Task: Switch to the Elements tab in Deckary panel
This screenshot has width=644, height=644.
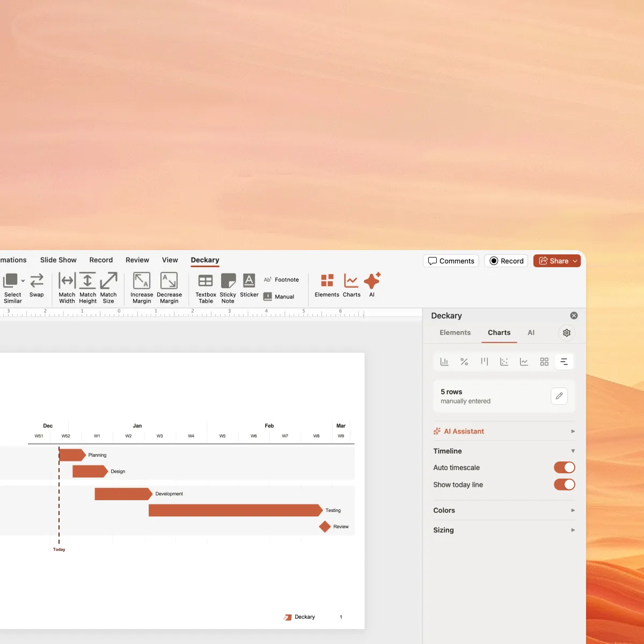Action: coord(455,333)
